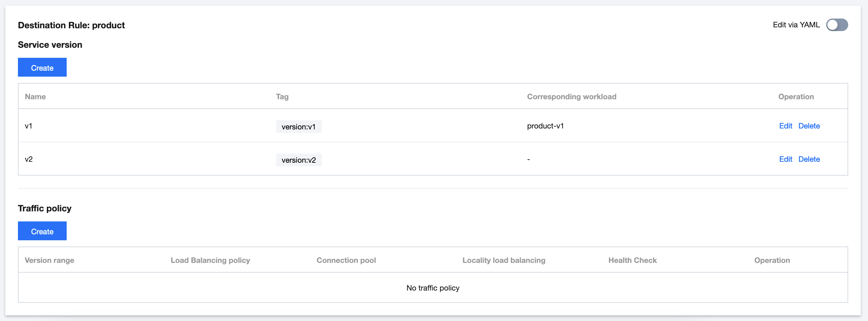868x321 pixels.
Task: Click the Locality load balancing header
Action: pyautogui.click(x=504, y=260)
